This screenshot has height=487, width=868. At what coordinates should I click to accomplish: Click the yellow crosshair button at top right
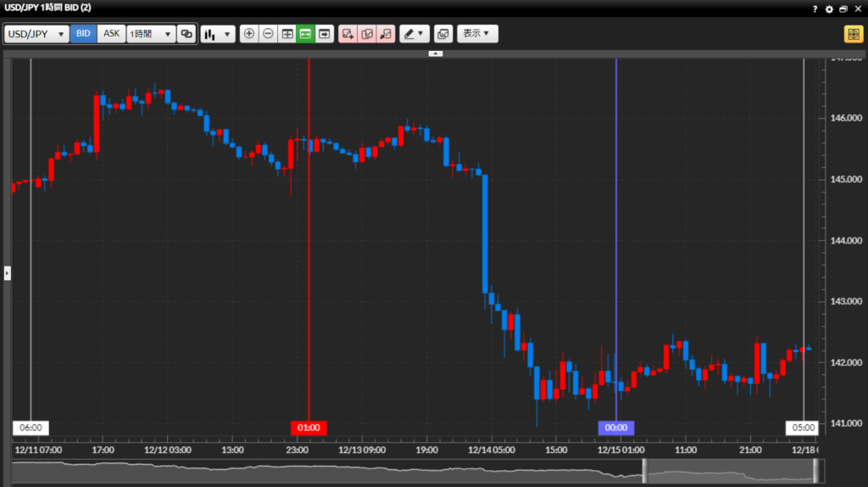pyautogui.click(x=853, y=34)
